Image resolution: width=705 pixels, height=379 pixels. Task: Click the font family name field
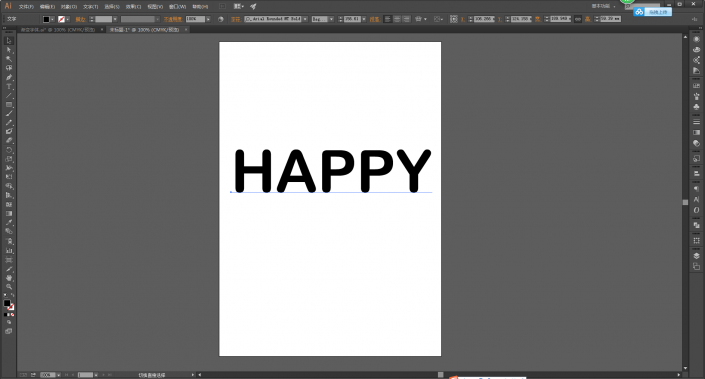pos(273,19)
